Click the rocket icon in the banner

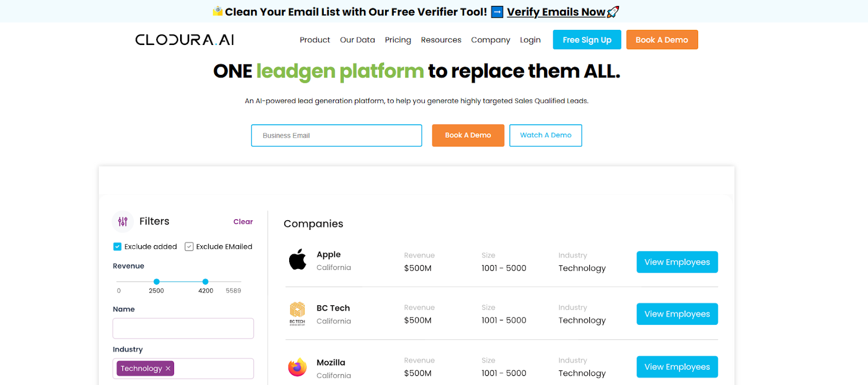click(613, 12)
